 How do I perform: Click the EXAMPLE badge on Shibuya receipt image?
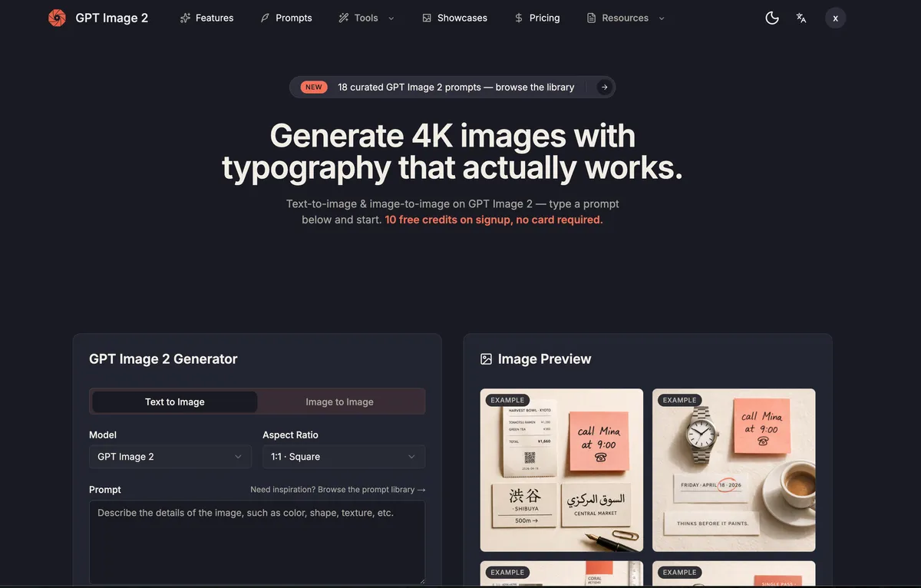[507, 400]
